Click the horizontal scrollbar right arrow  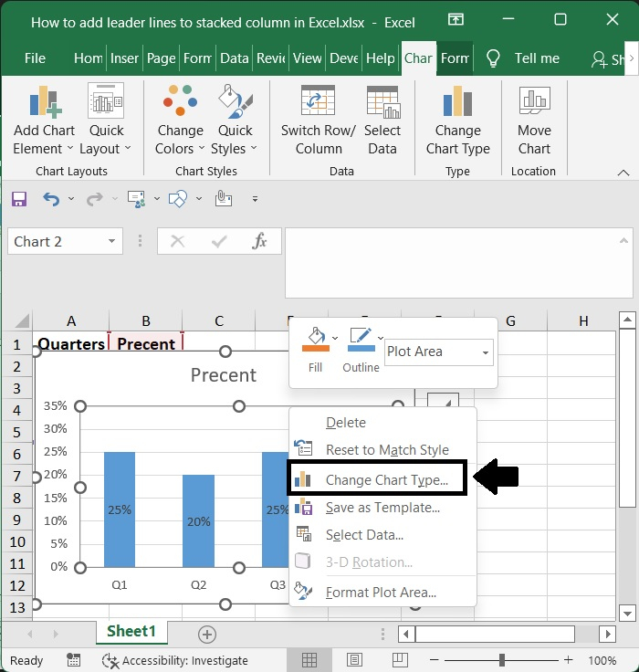point(608,634)
